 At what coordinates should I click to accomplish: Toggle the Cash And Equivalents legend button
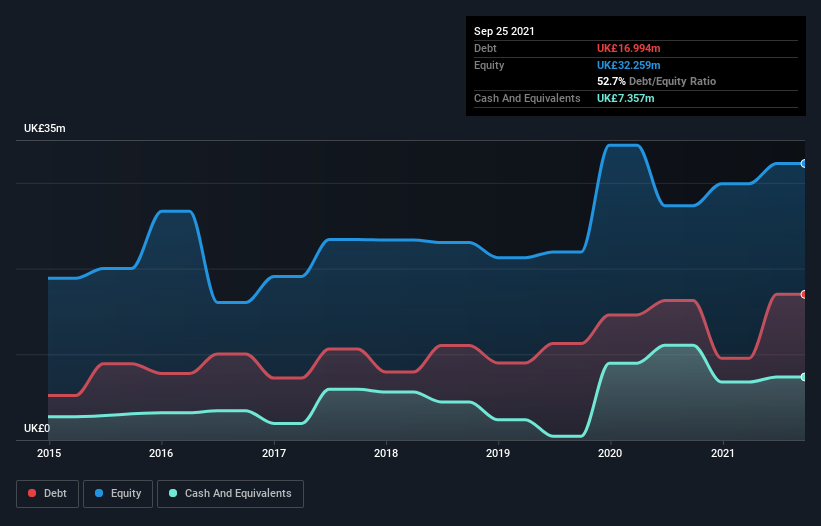(x=230, y=494)
